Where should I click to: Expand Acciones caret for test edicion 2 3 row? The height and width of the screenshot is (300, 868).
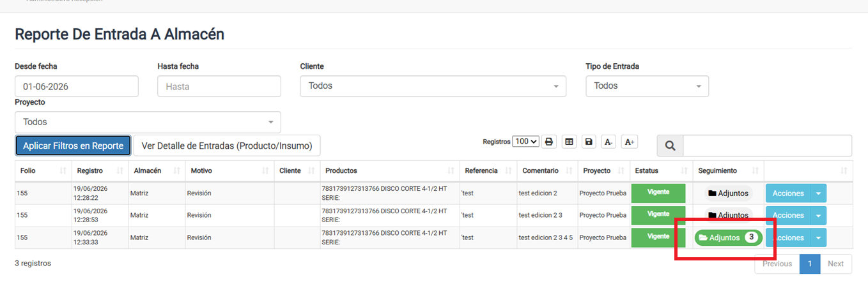point(818,216)
